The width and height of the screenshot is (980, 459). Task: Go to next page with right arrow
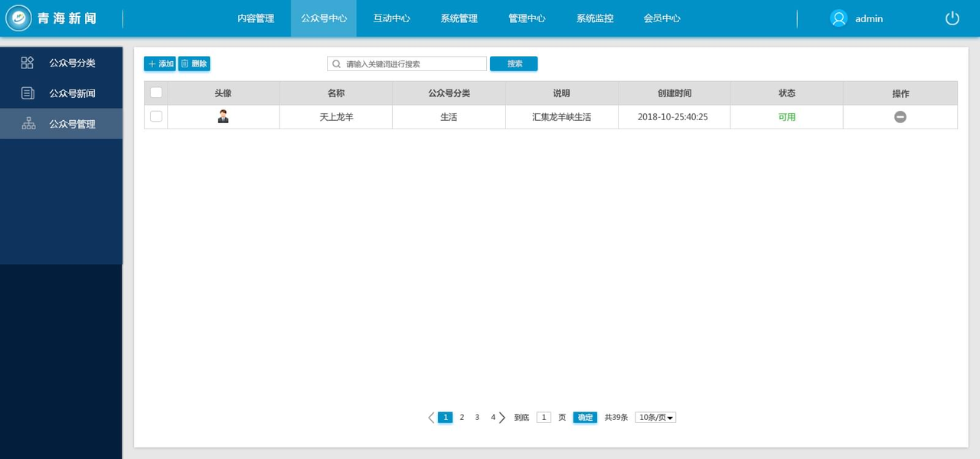coord(502,418)
